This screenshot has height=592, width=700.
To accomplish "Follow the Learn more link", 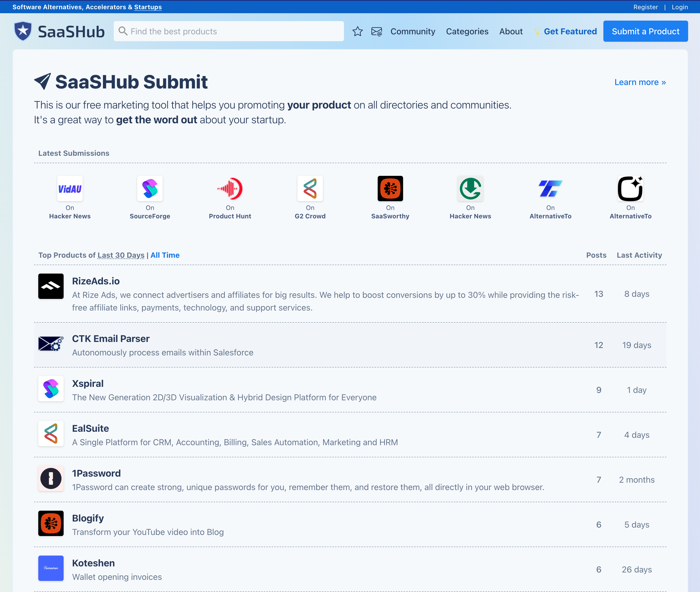I will [x=640, y=82].
